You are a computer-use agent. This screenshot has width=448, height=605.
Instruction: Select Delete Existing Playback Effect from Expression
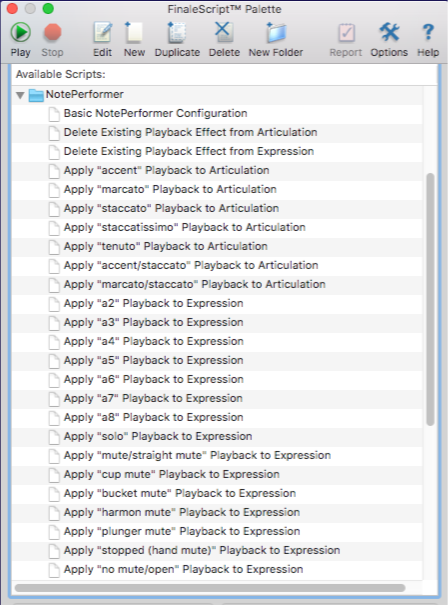click(189, 151)
